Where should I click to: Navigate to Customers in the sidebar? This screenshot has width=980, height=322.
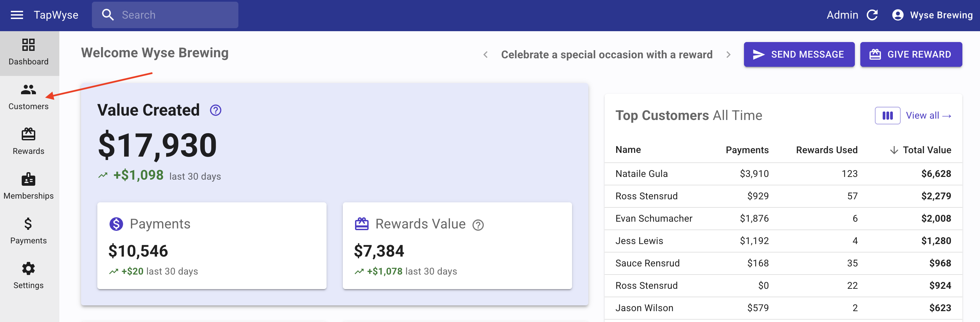(28, 97)
